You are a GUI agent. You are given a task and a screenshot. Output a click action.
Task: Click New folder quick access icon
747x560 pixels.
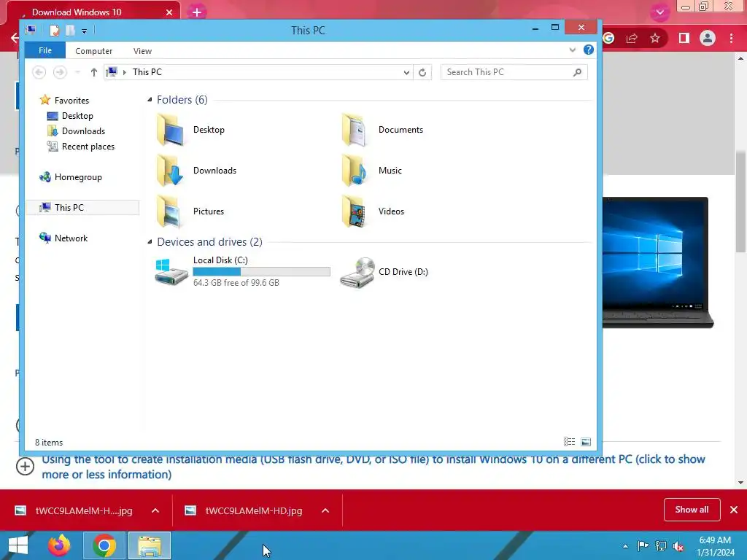click(x=70, y=31)
